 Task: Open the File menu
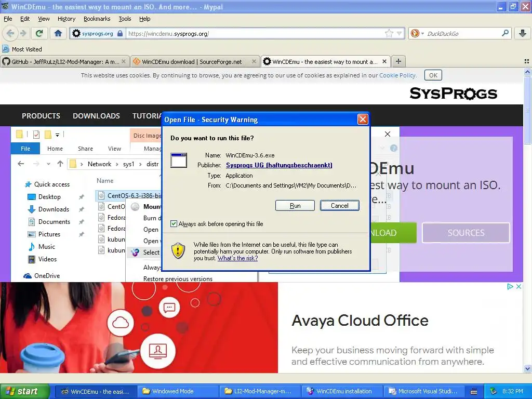point(8,19)
